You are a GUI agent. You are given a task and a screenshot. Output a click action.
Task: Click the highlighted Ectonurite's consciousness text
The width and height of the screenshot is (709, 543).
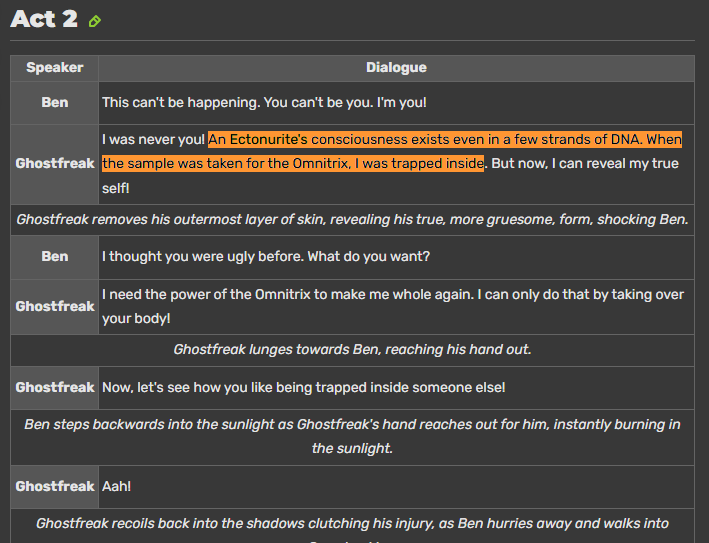tap(392, 151)
